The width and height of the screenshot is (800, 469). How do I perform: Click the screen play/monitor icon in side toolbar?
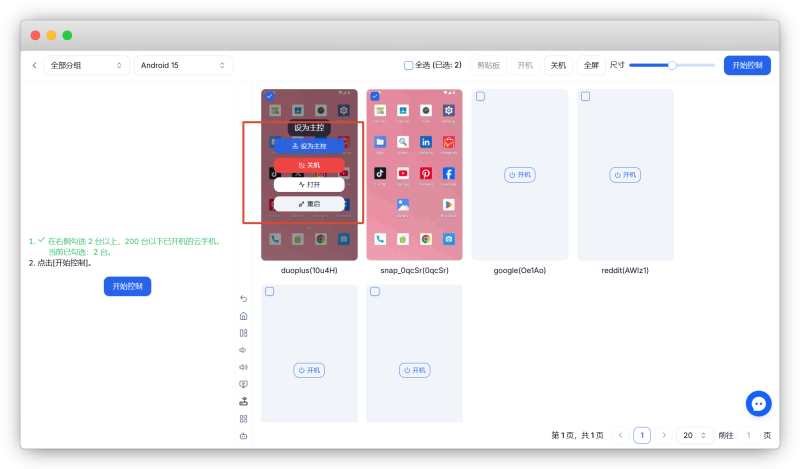[243, 384]
